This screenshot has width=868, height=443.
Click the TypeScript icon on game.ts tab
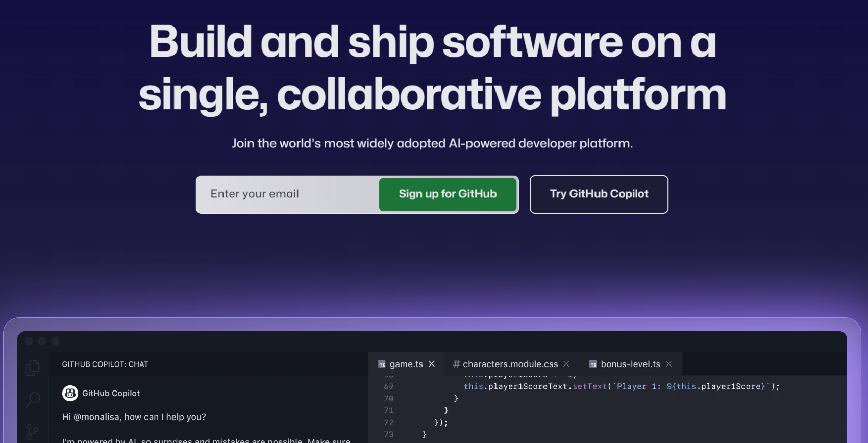coord(382,364)
